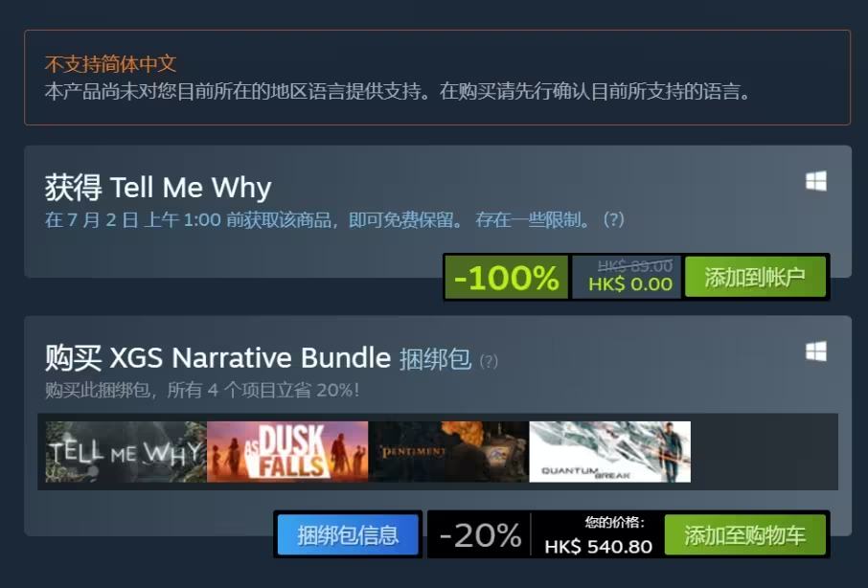The width and height of the screenshot is (868, 588).
Task: Click the -20% bundle discount badge
Action: (x=480, y=535)
